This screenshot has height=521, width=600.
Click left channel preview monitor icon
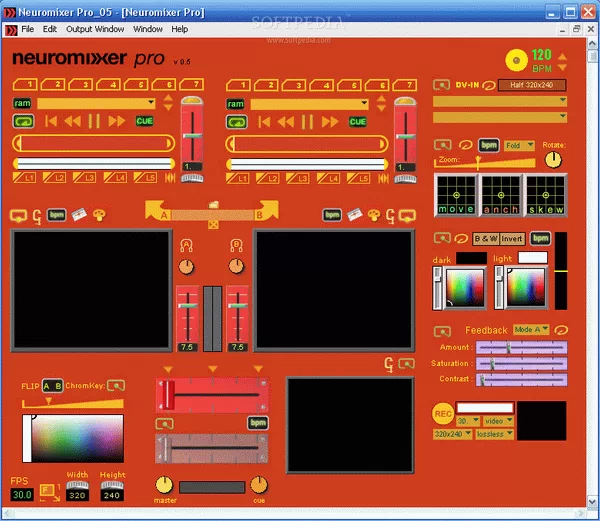[18, 216]
